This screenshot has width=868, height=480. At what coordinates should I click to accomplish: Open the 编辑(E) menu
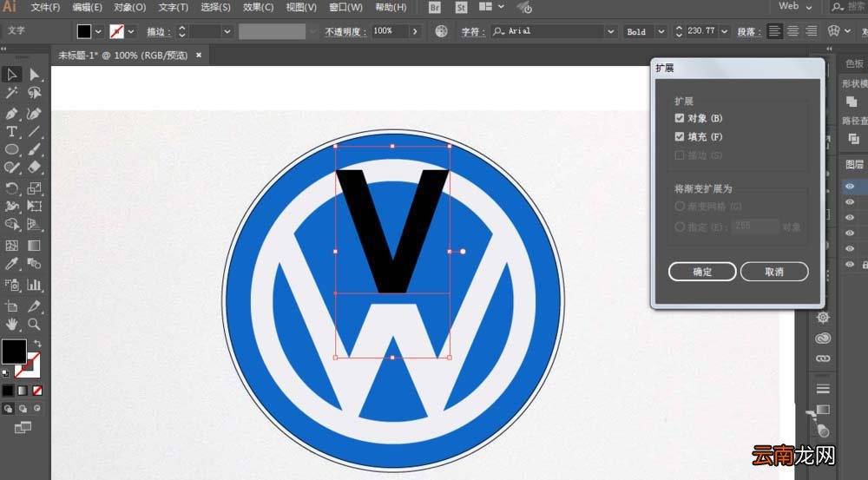(x=87, y=7)
